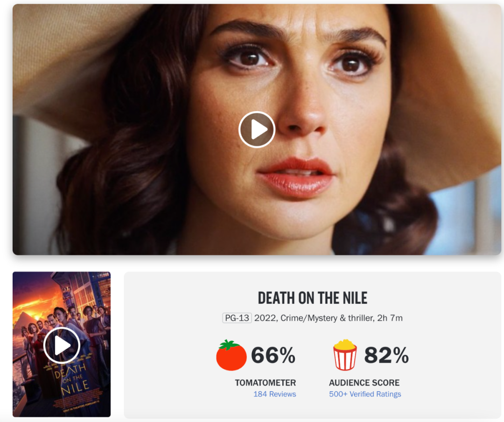Select the AUDIENCE SCORE label
Screen dimensions: 504x422
pos(364,383)
